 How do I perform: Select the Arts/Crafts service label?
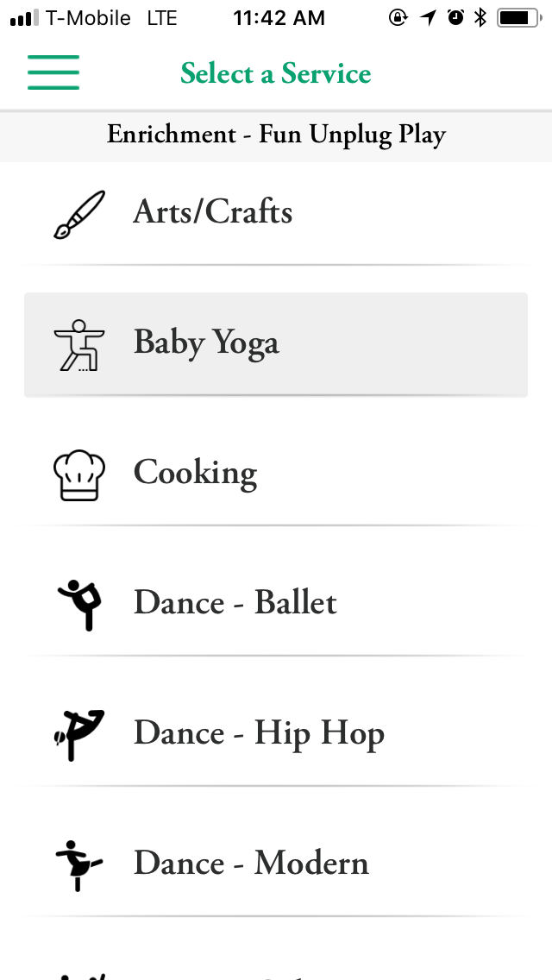point(213,212)
